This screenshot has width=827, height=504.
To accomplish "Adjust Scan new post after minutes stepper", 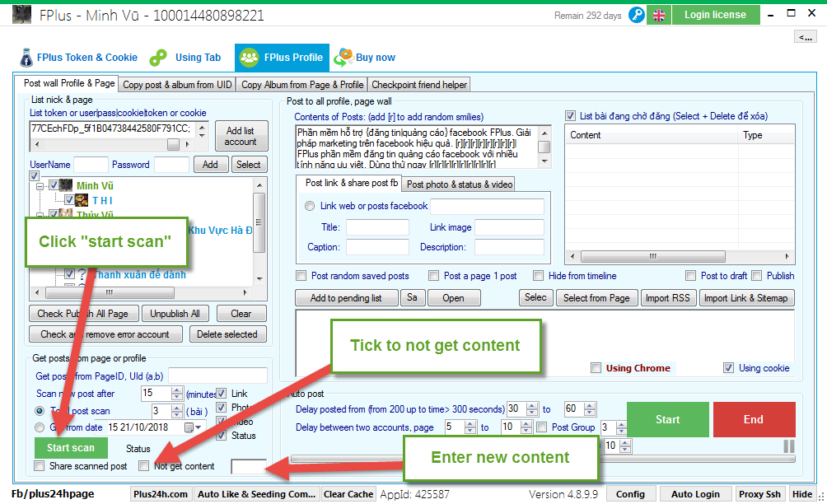I will 177,394.
